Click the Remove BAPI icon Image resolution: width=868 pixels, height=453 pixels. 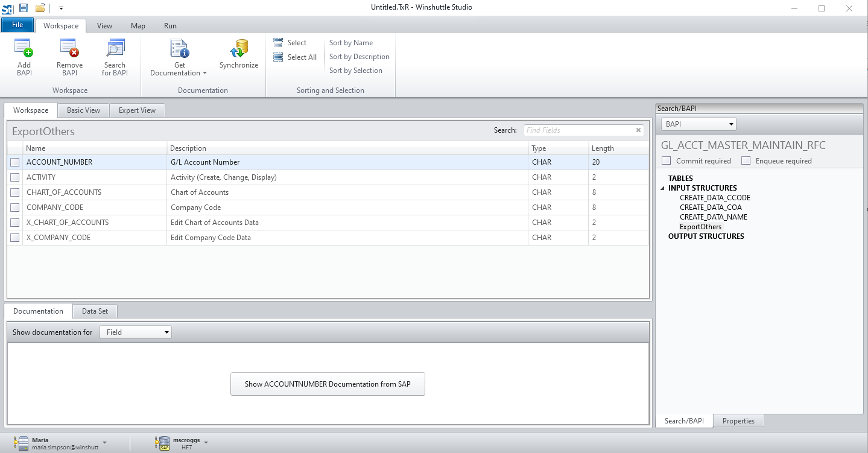coord(69,48)
